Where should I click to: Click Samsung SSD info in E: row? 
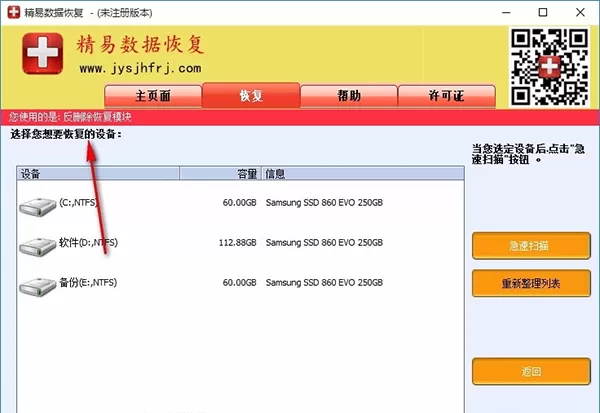324,282
